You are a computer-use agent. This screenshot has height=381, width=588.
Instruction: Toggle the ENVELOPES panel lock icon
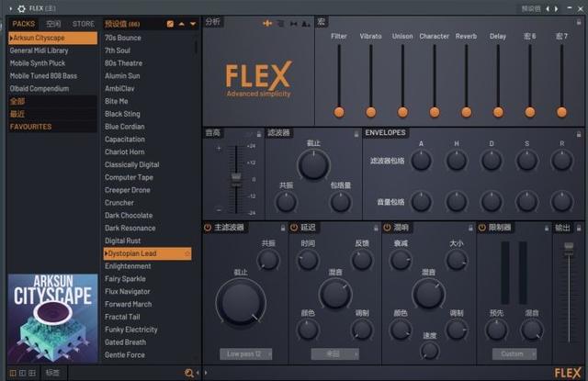(579, 134)
